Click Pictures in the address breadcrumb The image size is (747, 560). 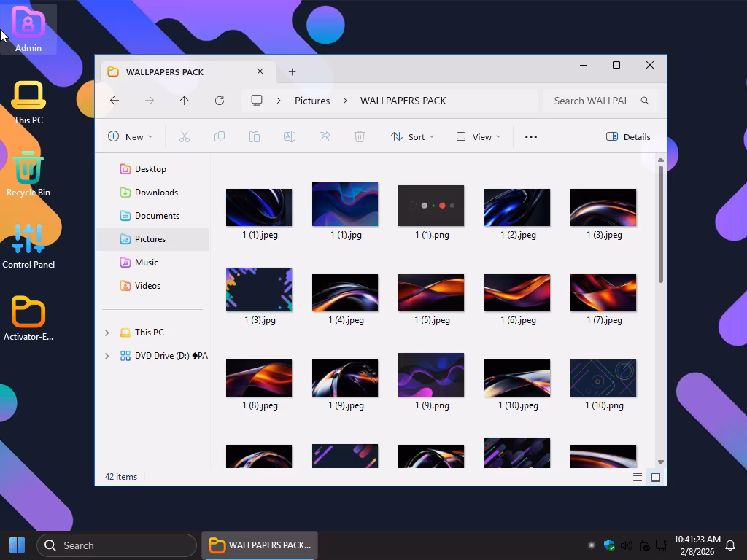point(312,101)
